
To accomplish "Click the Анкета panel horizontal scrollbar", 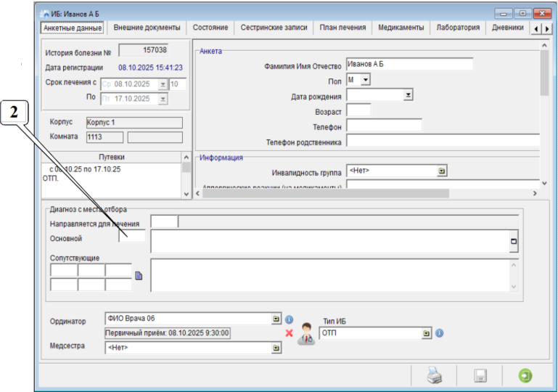I will pos(363,194).
